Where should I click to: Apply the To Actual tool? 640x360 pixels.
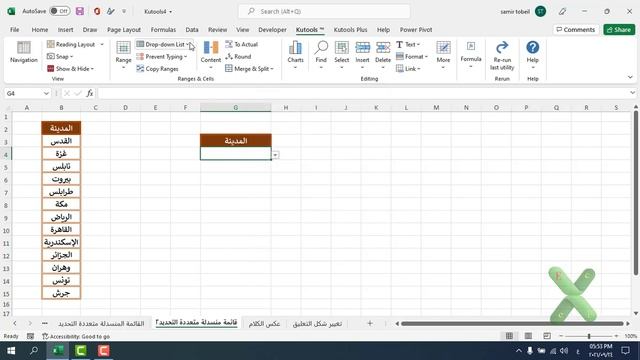tap(242, 44)
